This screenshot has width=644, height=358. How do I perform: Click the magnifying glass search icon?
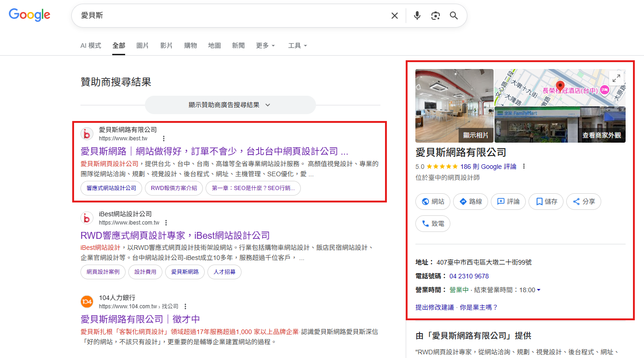point(454,16)
